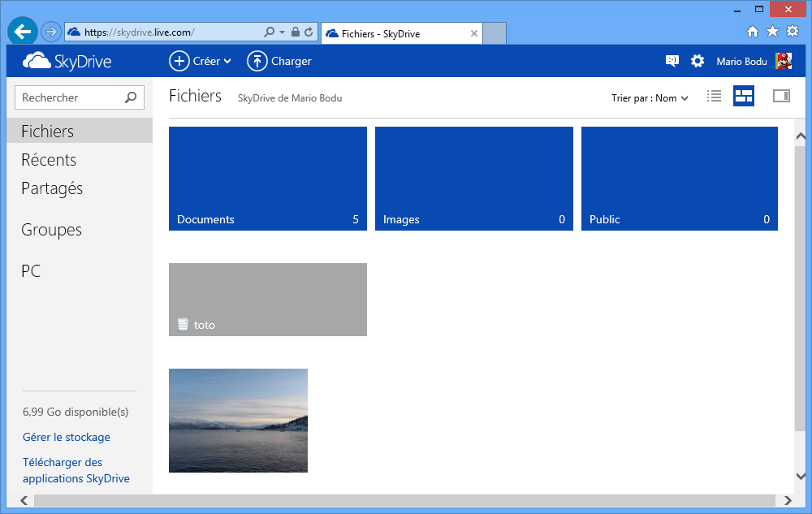Screen dimensions: 812x514
Task: Go to browser home page
Action: coord(753,32)
